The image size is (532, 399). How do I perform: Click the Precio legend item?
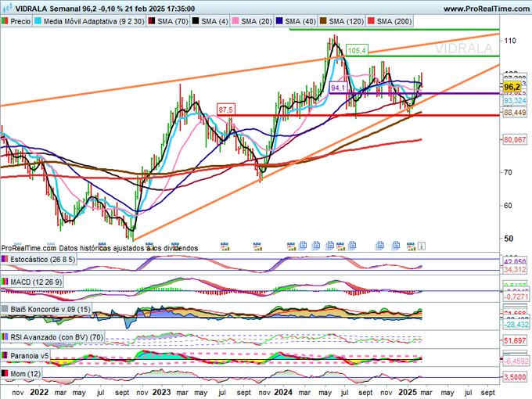(16, 21)
